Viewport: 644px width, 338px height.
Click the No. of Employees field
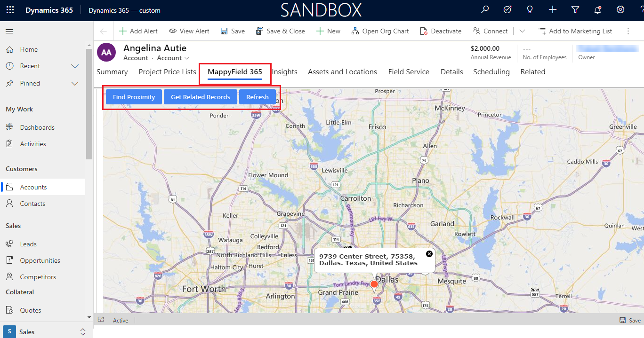point(544,52)
